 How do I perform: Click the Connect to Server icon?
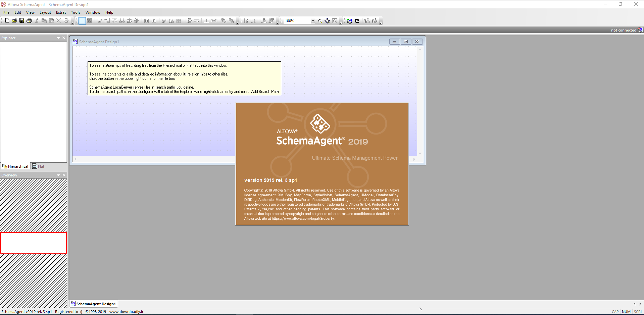[349, 21]
